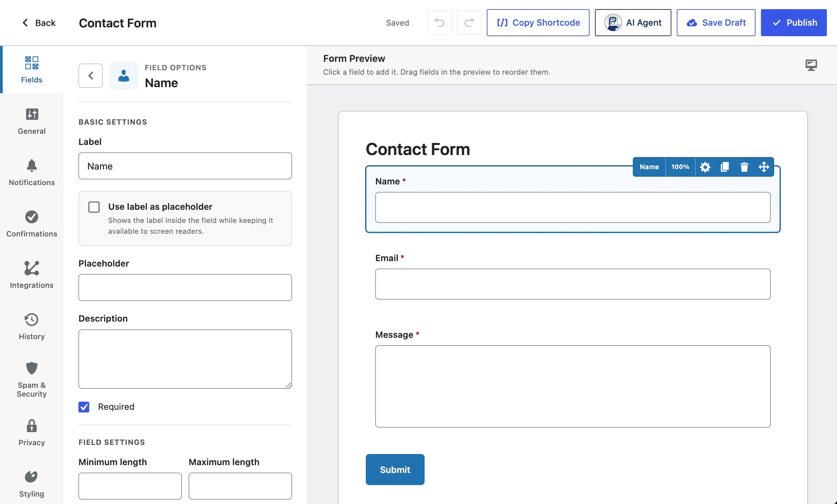Duplicate the Name field with copy icon
Screen dimensions: 837x504
pyautogui.click(x=724, y=167)
